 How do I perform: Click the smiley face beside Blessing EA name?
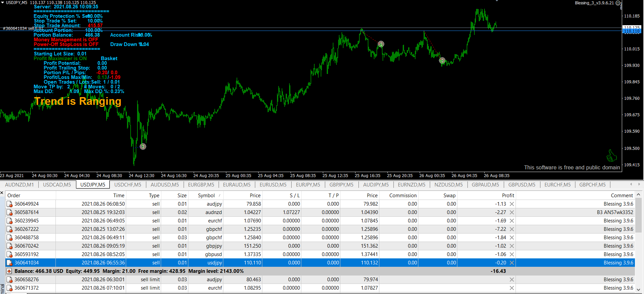(618, 3)
